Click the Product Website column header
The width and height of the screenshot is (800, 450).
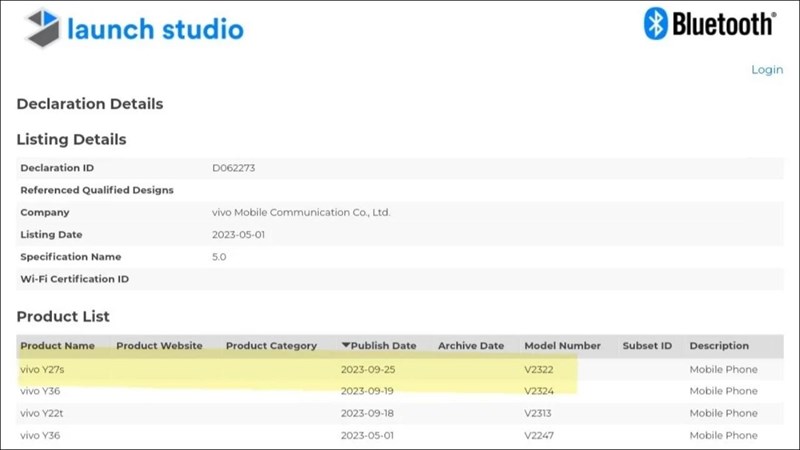(159, 346)
